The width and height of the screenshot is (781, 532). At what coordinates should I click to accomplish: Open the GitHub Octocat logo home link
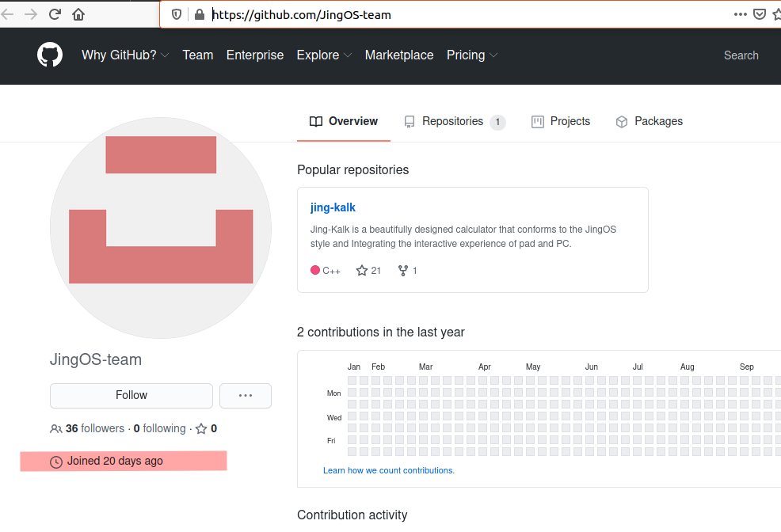coord(50,55)
